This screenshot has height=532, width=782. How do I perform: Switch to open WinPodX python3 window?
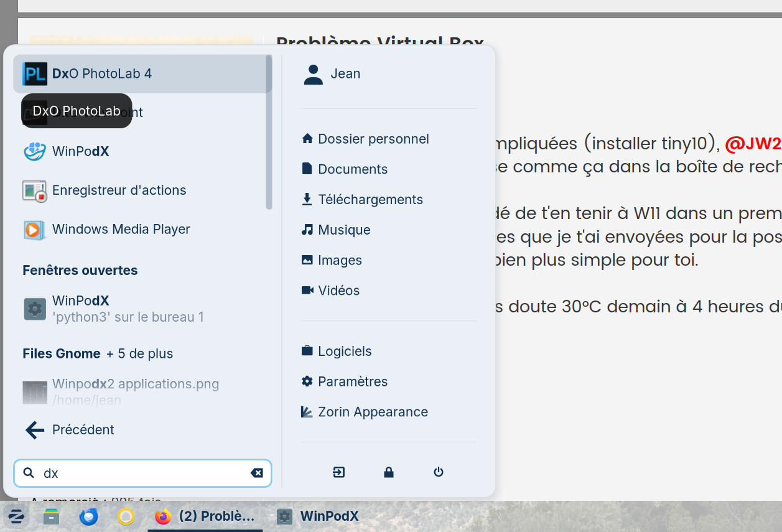click(x=142, y=309)
